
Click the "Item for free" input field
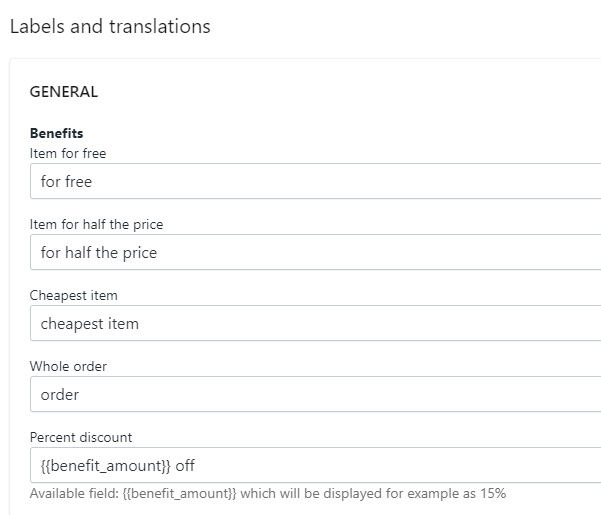click(x=315, y=182)
